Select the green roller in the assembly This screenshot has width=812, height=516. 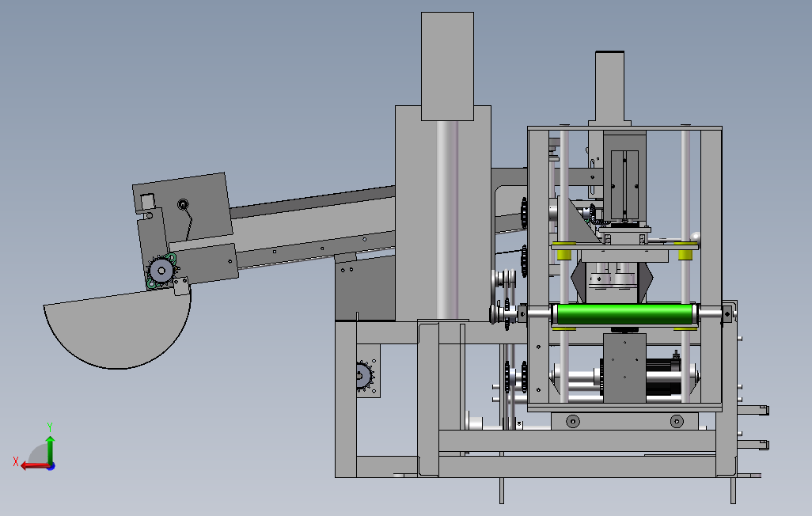point(624,314)
